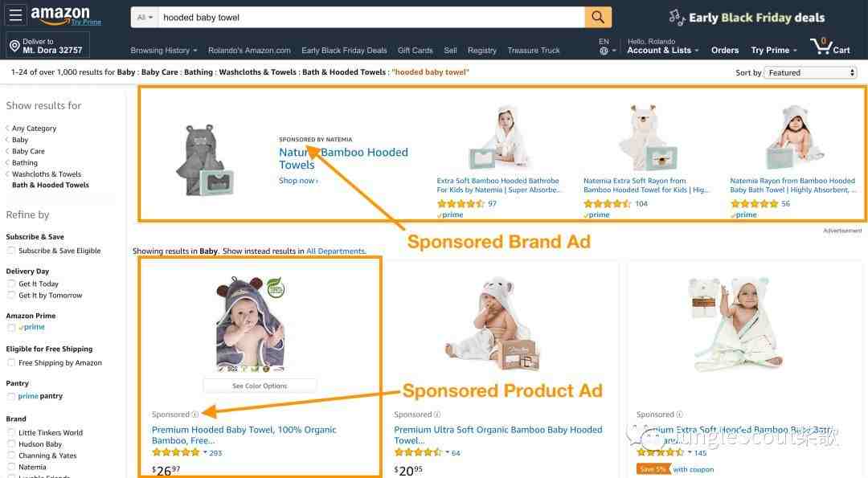
Task: Open the Gift Cards nav item
Action: [x=416, y=51]
